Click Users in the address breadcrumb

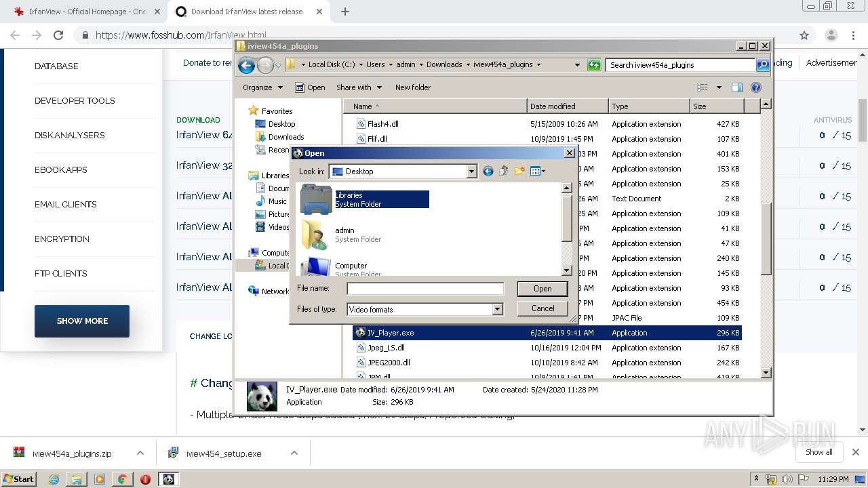pos(375,65)
